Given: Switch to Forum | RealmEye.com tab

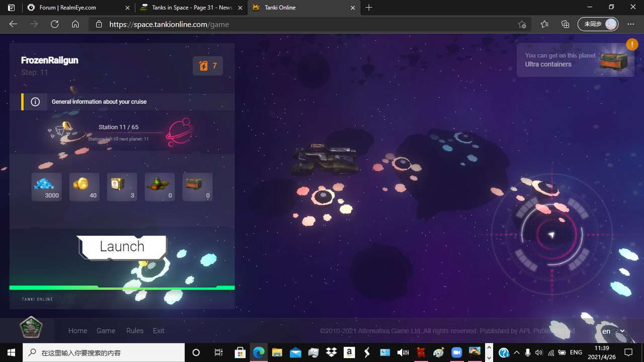Looking at the screenshot, I should 78,8.
